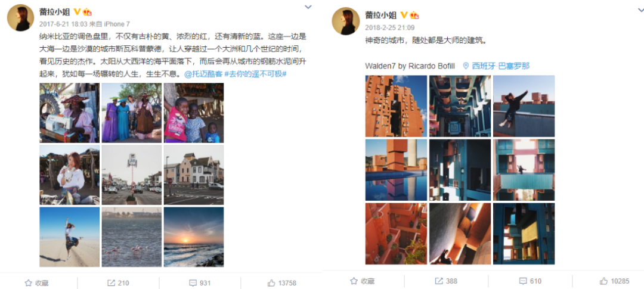Click the favorite star icon on right post
Viewport: 644px width, 289px height.
pos(354,281)
